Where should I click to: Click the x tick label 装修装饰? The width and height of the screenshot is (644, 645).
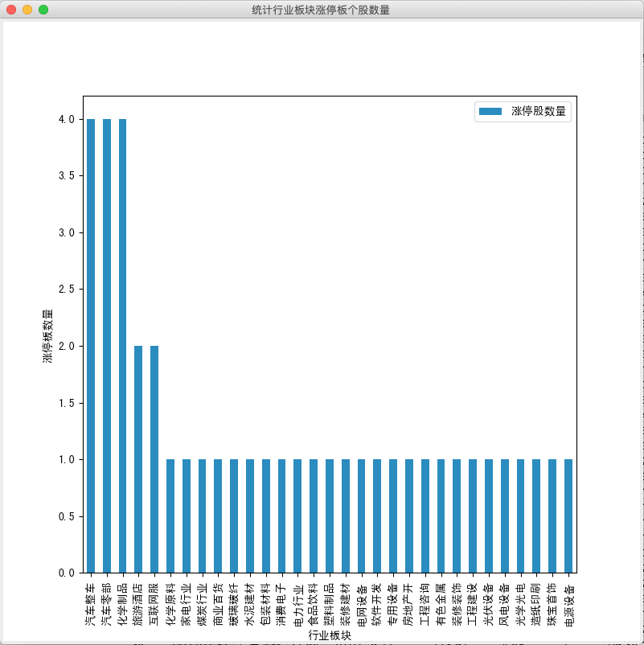click(457, 604)
